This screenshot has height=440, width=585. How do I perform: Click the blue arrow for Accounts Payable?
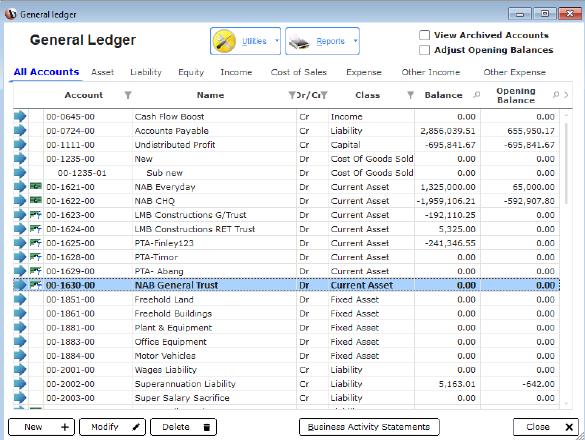pyautogui.click(x=20, y=131)
